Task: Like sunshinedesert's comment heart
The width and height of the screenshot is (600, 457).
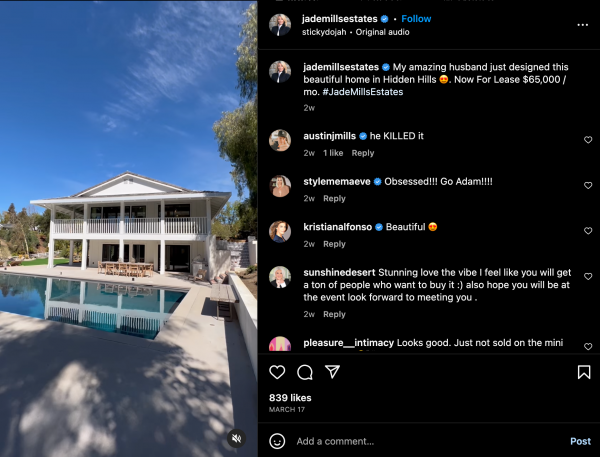Action: pos(588,276)
